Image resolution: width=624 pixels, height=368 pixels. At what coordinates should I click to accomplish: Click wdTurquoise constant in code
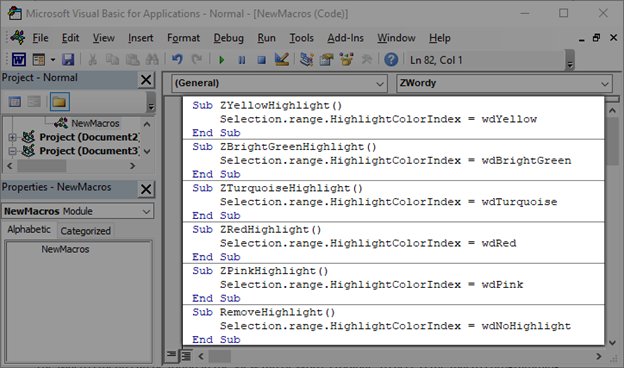tap(519, 202)
